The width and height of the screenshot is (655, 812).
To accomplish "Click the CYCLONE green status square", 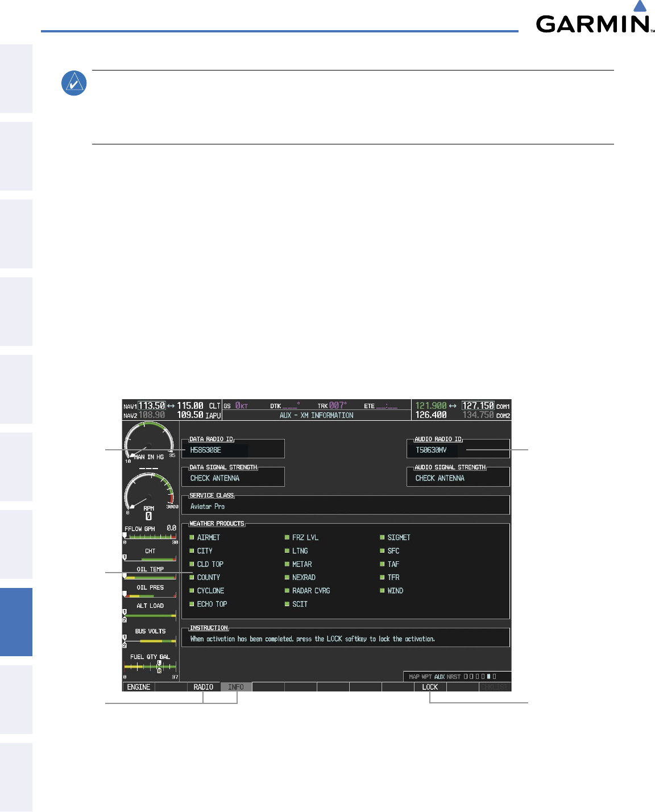I will click(x=192, y=591).
